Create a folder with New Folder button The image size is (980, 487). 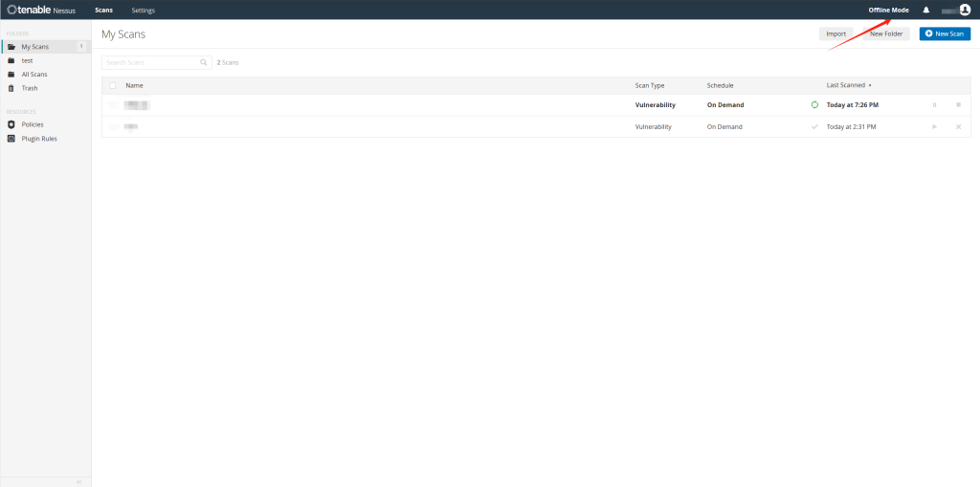click(x=886, y=33)
